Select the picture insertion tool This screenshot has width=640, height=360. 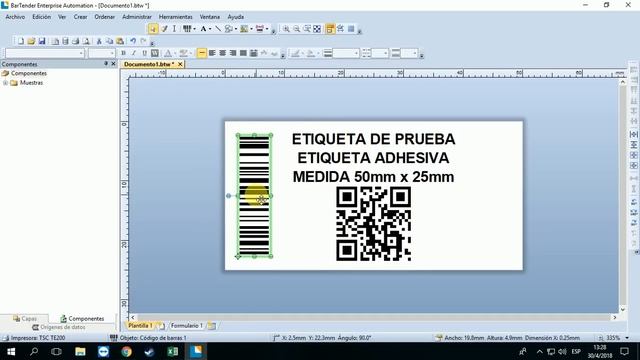244,29
